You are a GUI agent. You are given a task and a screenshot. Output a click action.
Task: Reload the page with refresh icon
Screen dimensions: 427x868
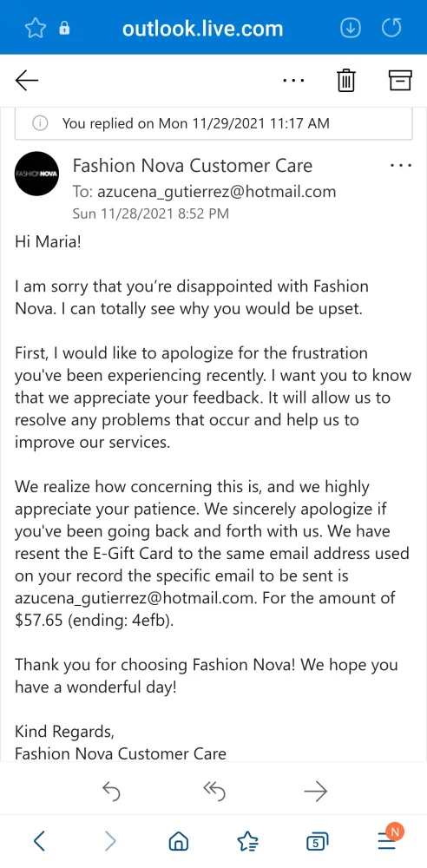tap(391, 29)
